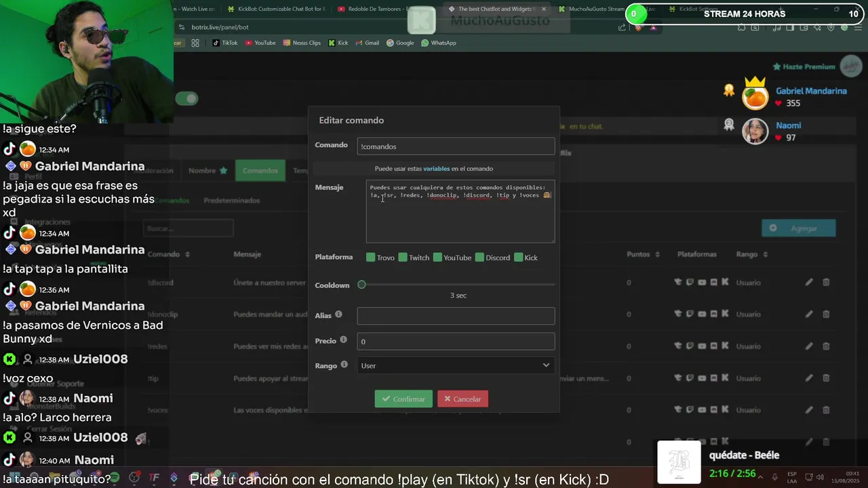The width and height of the screenshot is (868, 488).
Task: Delete the !discord command row
Action: (x=826, y=283)
